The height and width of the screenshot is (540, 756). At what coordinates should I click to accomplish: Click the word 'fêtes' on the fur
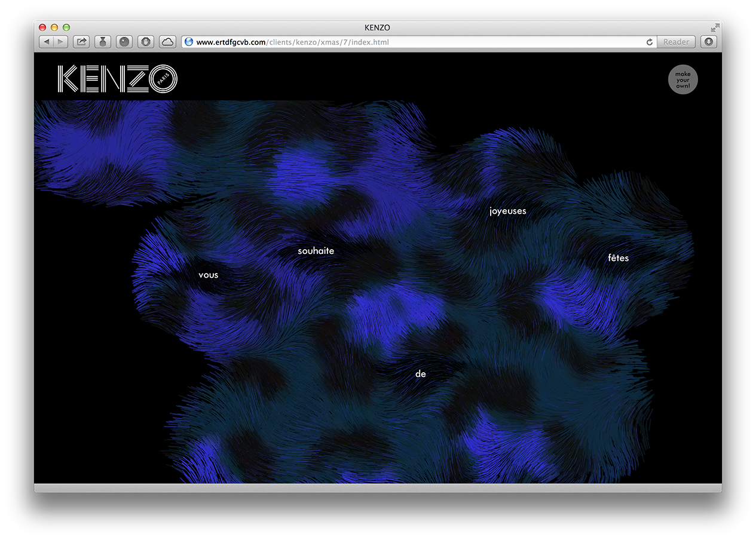[617, 257]
